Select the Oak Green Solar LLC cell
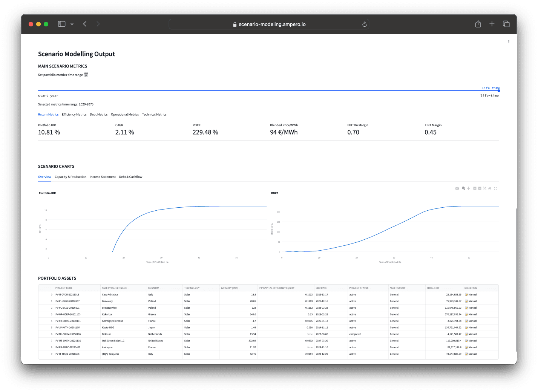538x392 pixels. tap(124, 341)
